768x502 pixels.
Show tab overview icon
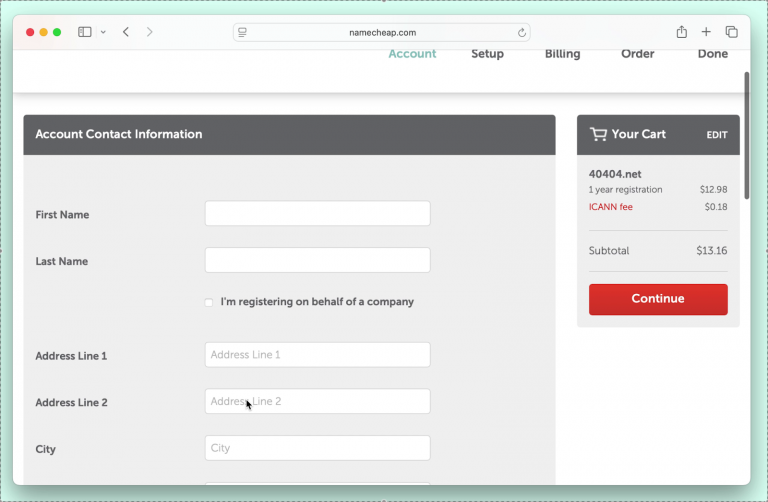pos(732,32)
